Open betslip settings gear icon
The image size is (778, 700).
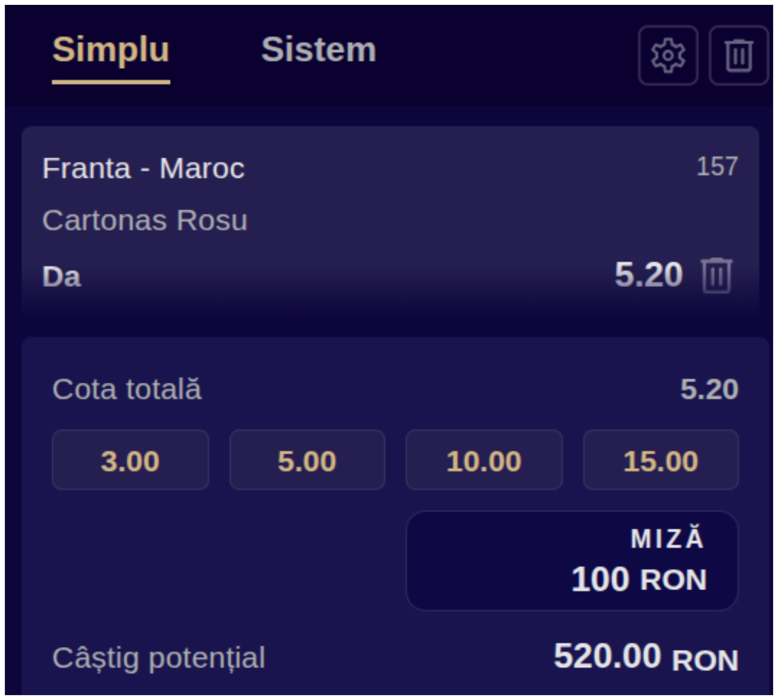(x=668, y=56)
